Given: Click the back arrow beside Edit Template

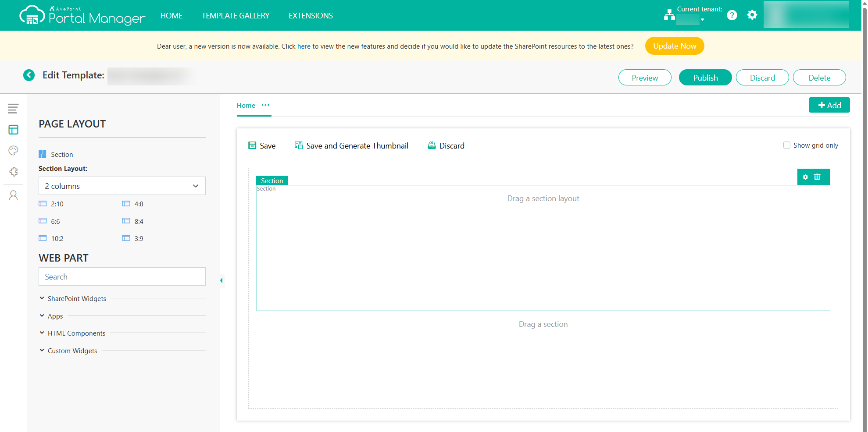Looking at the screenshot, I should pos(29,75).
